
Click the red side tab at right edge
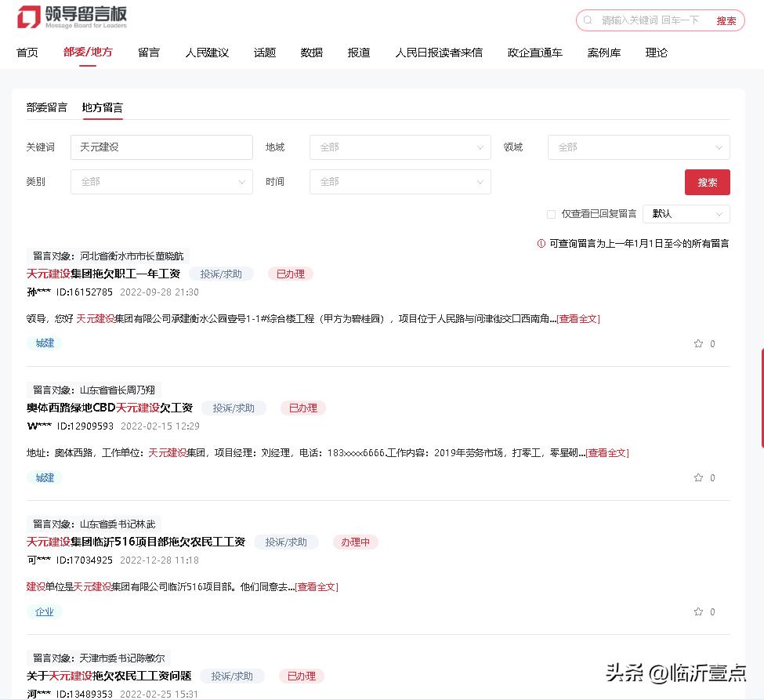762,398
